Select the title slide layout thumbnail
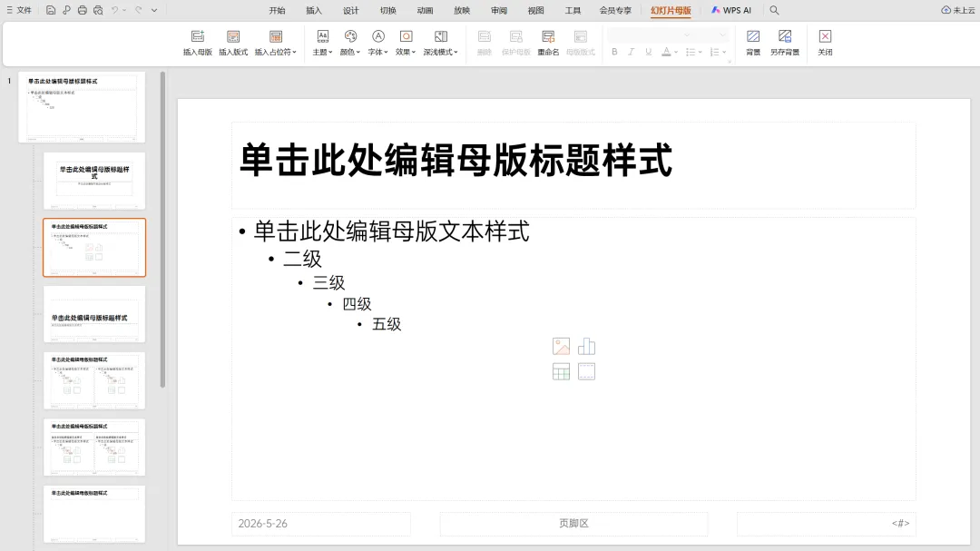This screenshot has height=551, width=980. (94, 181)
